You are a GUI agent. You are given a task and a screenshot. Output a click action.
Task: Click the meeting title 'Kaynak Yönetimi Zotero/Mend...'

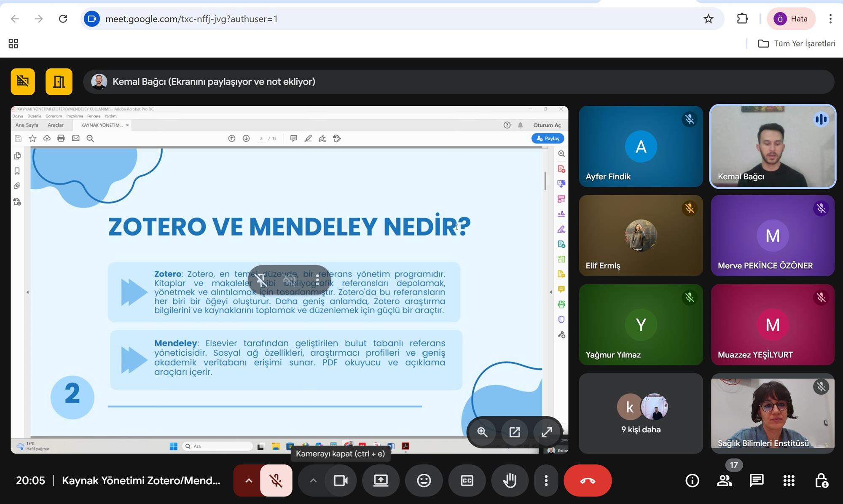[141, 480]
